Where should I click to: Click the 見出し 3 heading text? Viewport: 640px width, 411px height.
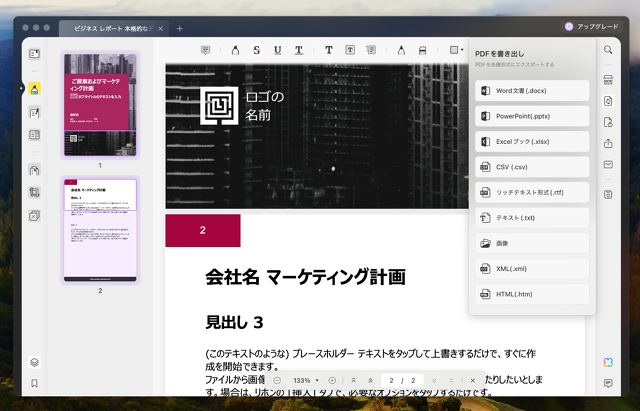click(234, 322)
